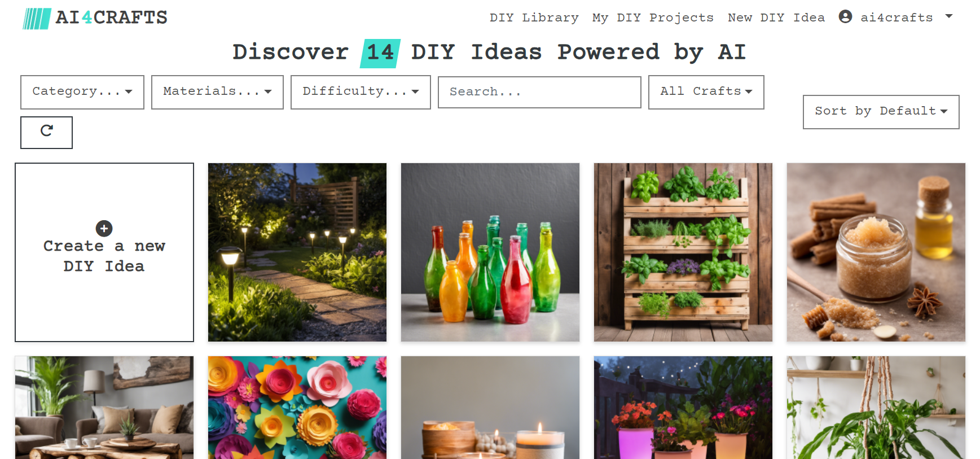Open the sugar scrub jar thumbnail

(876, 252)
